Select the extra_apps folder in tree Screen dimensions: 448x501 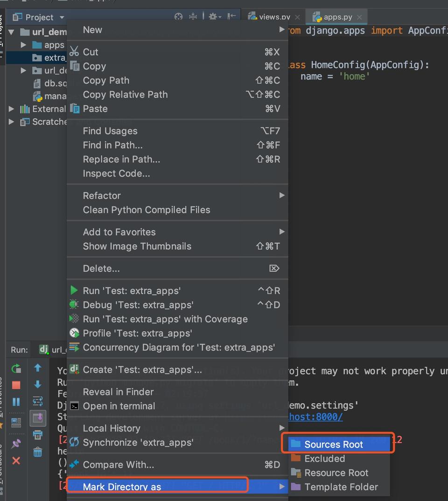pos(49,58)
